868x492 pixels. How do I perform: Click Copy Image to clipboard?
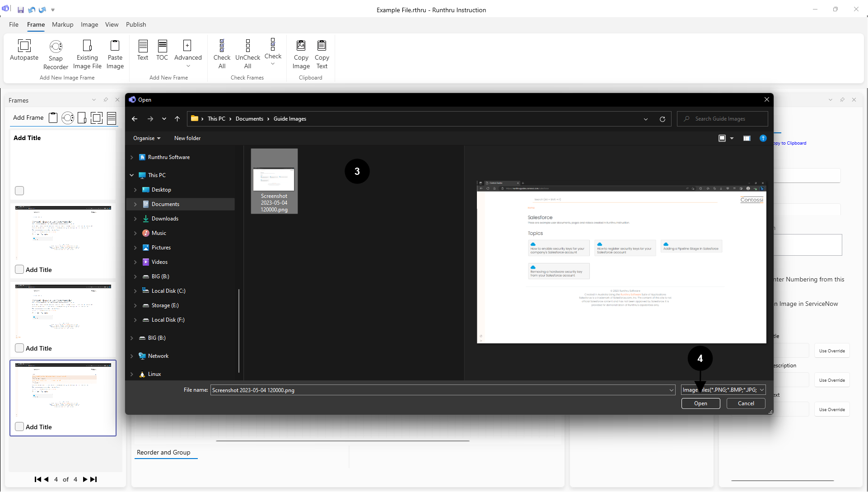pyautogui.click(x=301, y=46)
